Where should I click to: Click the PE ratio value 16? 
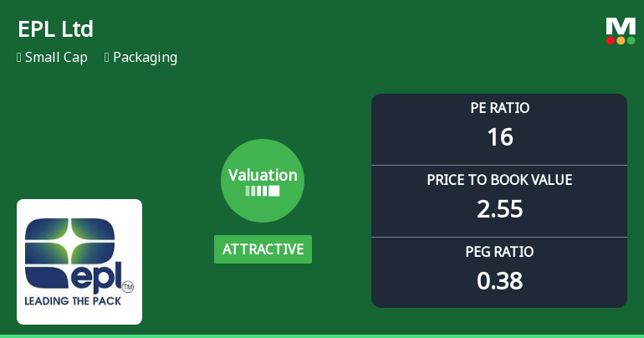pyautogui.click(x=499, y=137)
